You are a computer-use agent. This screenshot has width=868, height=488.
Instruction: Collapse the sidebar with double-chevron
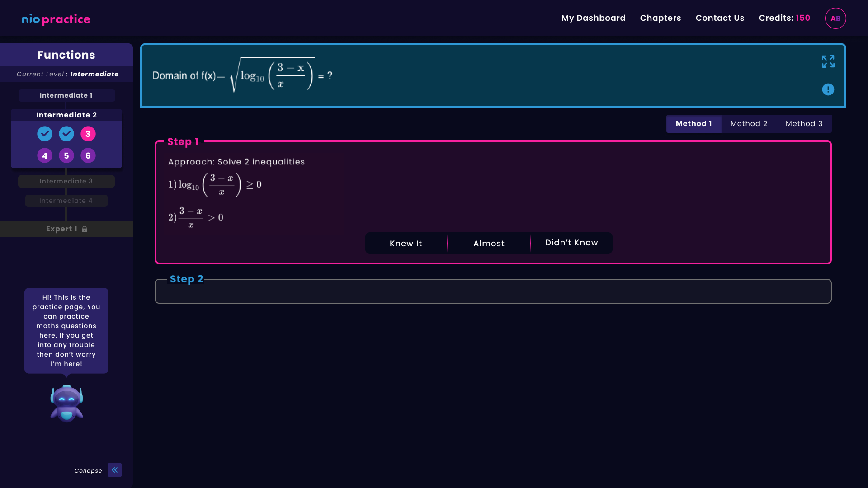(115, 470)
